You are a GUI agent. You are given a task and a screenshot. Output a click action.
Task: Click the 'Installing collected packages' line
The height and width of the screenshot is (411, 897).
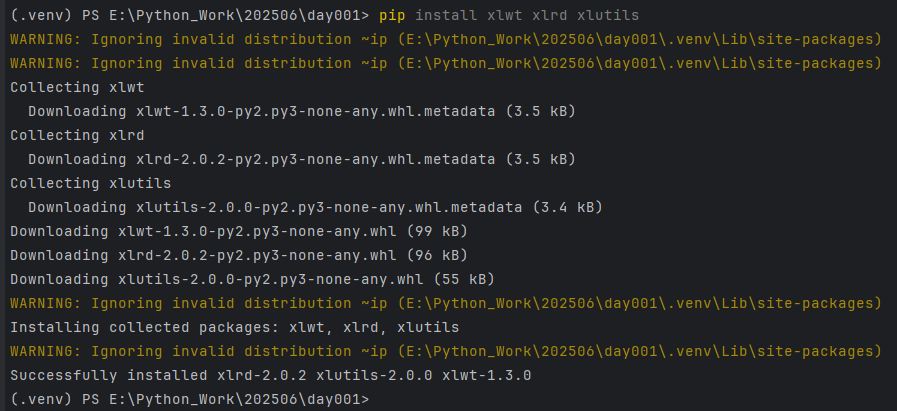click(235, 328)
